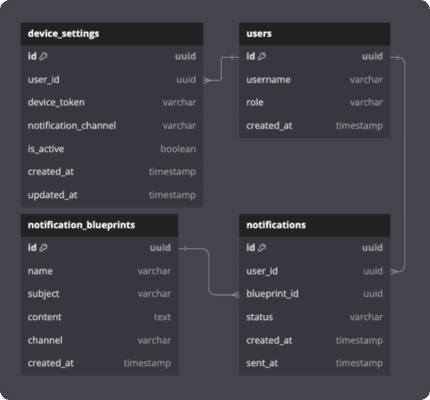Click the timestamp type of sent_at

click(x=359, y=363)
